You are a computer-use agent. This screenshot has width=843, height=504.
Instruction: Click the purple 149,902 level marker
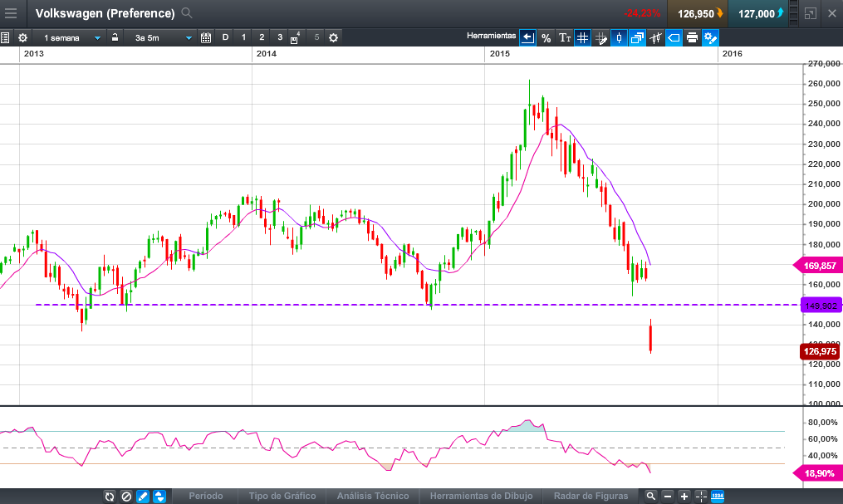(x=822, y=306)
